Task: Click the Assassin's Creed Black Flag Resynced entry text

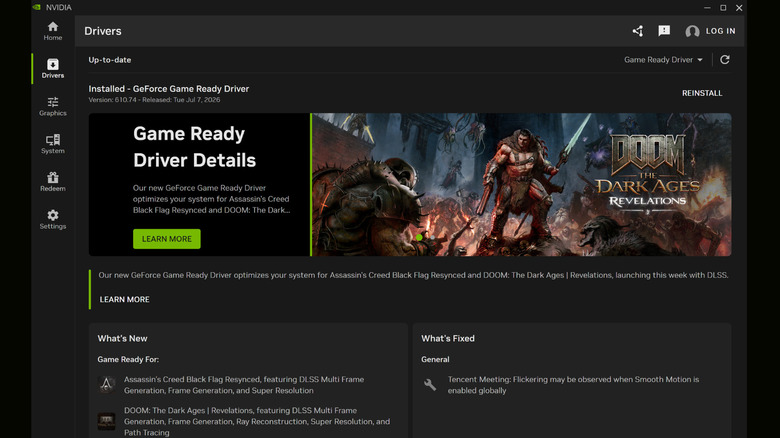Action: coord(244,385)
